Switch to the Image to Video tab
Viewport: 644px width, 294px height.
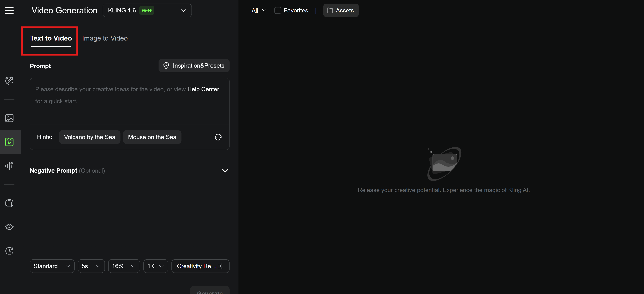click(x=105, y=38)
